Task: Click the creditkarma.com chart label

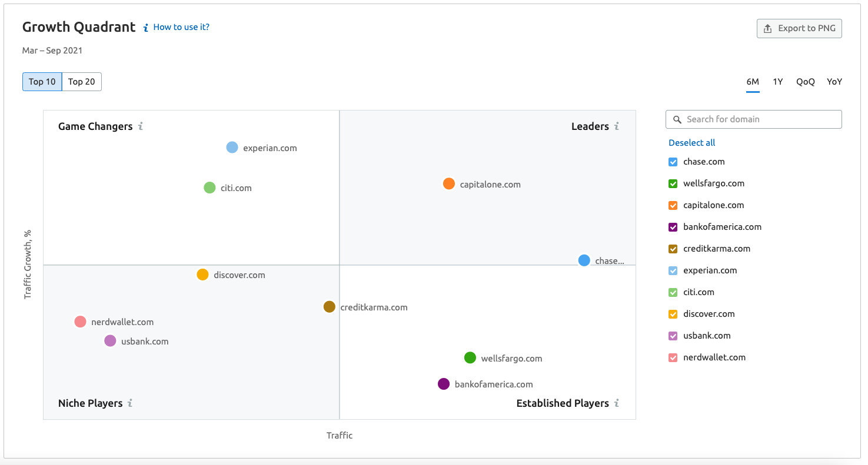Action: [x=374, y=307]
